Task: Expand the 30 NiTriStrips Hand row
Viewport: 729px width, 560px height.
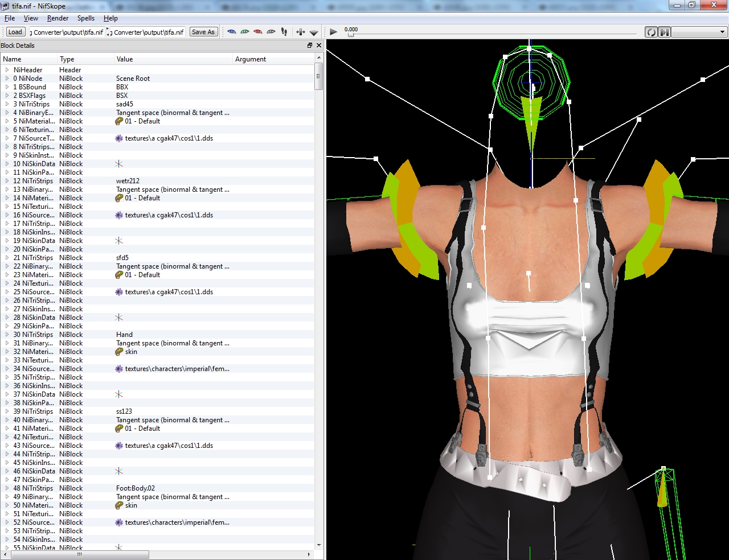Action: click(x=7, y=335)
